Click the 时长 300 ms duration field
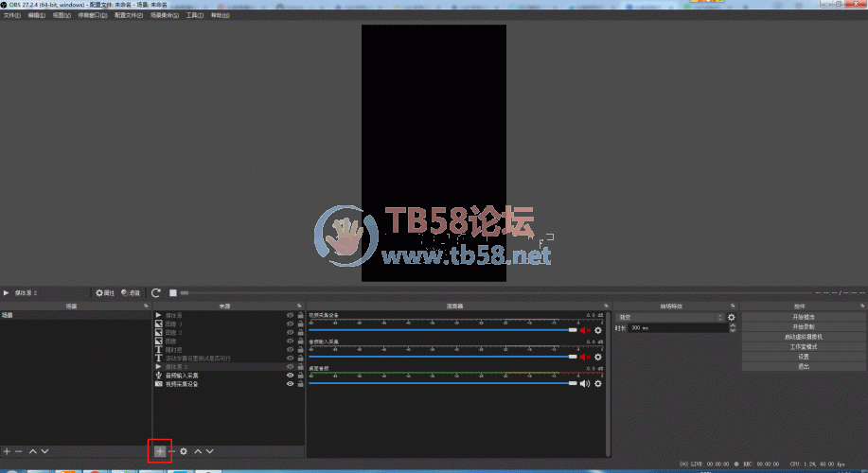This screenshot has height=473, width=868. [678, 328]
